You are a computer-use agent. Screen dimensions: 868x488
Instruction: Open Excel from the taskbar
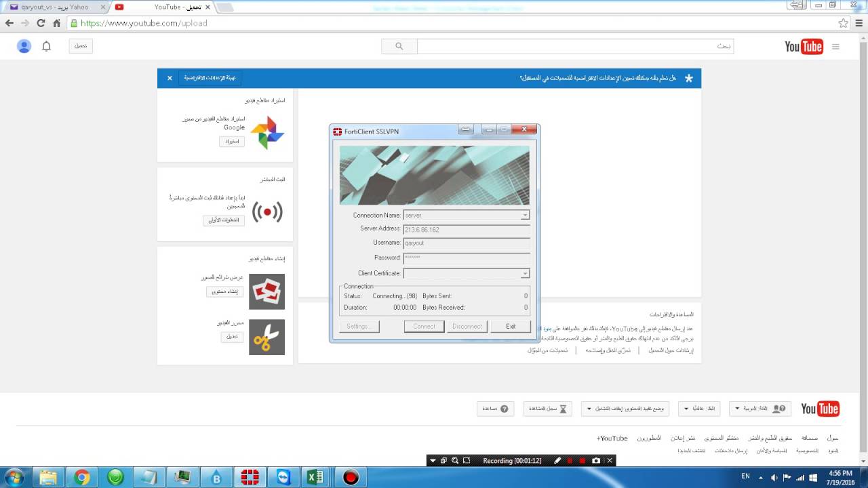(x=317, y=478)
